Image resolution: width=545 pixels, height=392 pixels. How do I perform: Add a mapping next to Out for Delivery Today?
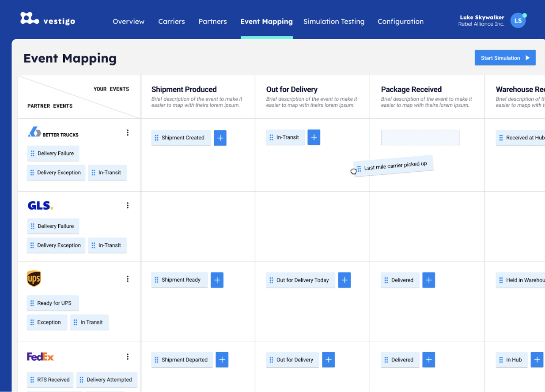[x=344, y=280]
